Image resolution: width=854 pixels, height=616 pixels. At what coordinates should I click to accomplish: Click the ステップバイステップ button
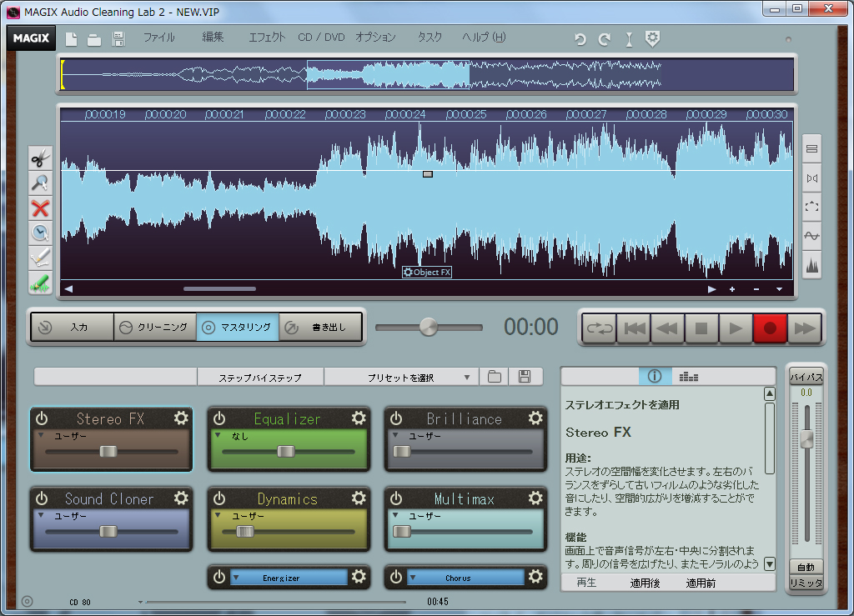click(x=260, y=377)
